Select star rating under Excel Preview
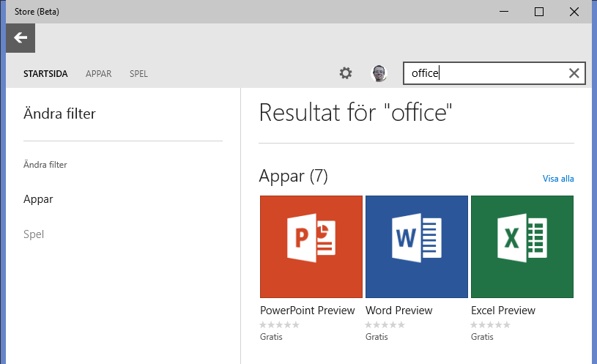The width and height of the screenshot is (597, 364). pyautogui.click(x=490, y=324)
